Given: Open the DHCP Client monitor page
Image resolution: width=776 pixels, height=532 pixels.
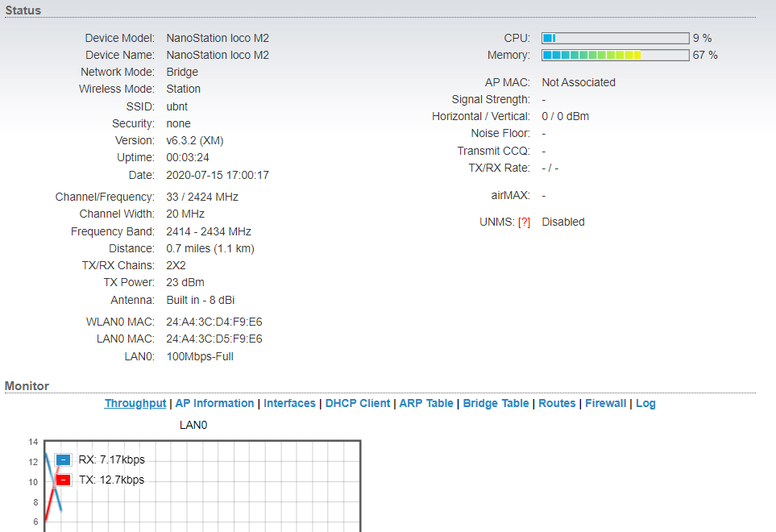Looking at the screenshot, I should (357, 404).
